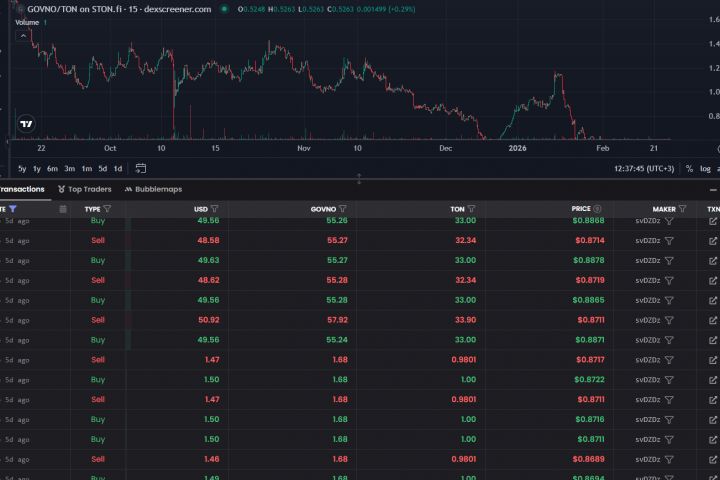Screen dimensions: 720x480
Task: Set chart range to 1m
Action: 86,168
